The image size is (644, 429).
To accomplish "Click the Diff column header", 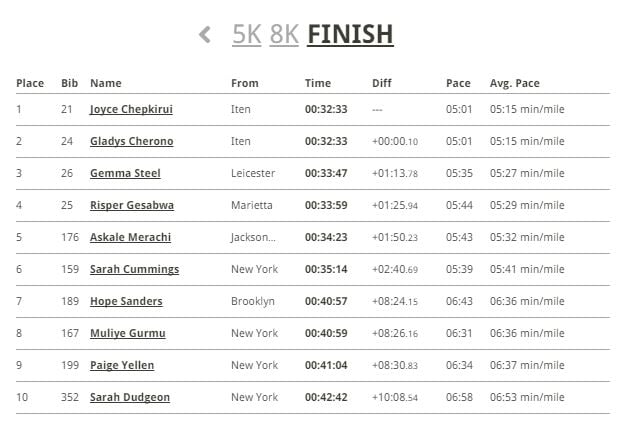I will coord(382,83).
